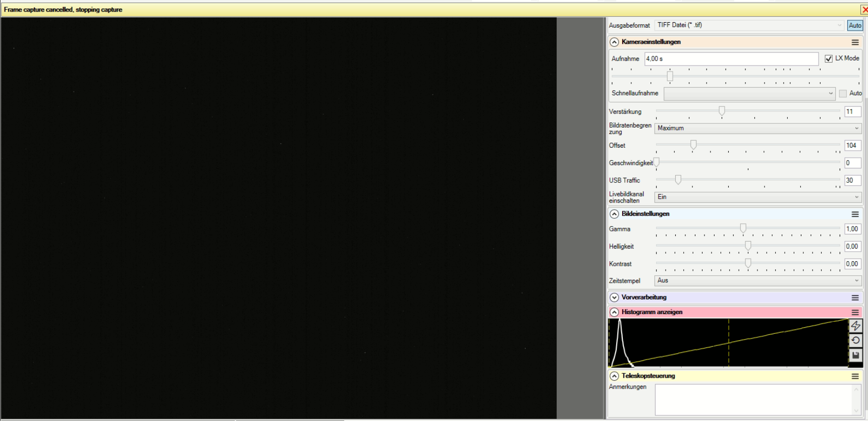Click the histogram auto-stretch lightning icon
Image resolution: width=868 pixels, height=421 pixels.
[855, 326]
